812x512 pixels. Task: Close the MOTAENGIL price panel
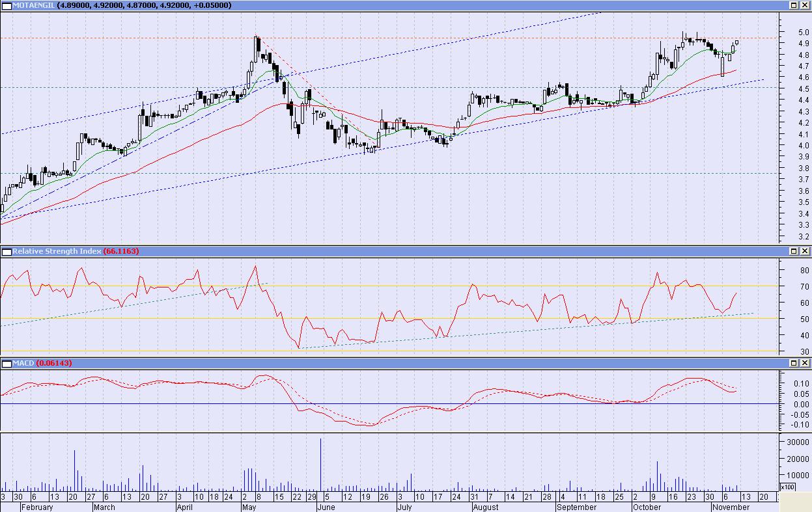click(x=805, y=5)
